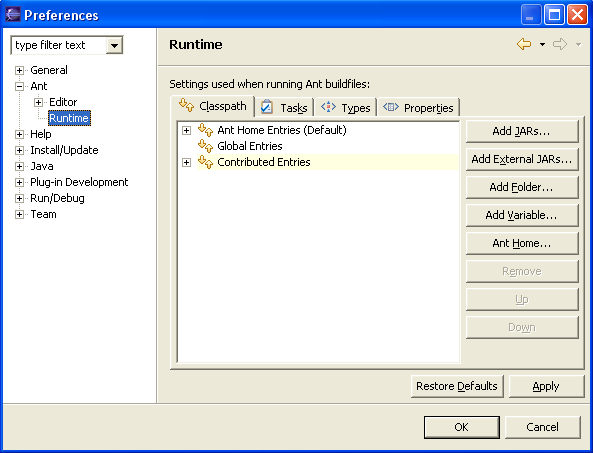
Task: Select Install/Update preferences category
Action: [64, 150]
